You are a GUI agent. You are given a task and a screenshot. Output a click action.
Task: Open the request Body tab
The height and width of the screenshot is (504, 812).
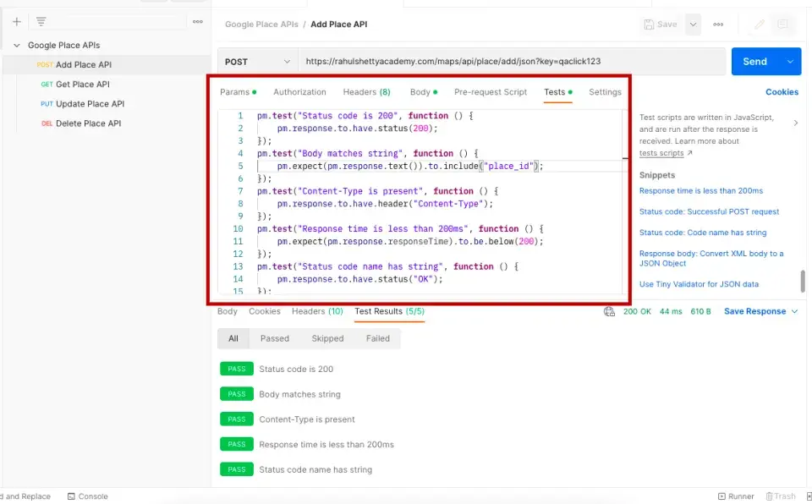tap(424, 92)
